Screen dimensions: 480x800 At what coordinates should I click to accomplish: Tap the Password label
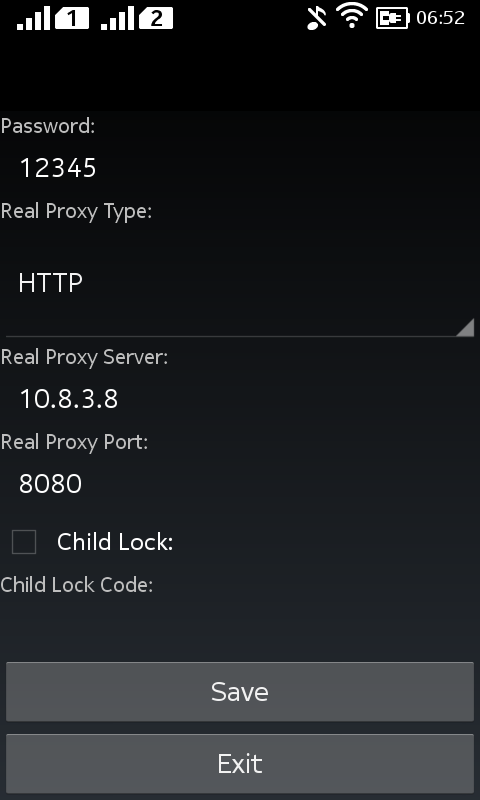click(48, 126)
